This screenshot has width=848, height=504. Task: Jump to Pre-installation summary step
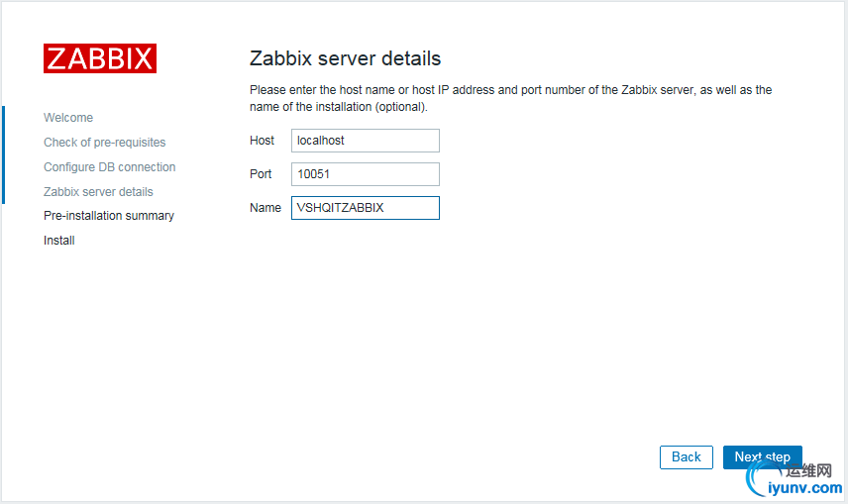tap(108, 216)
